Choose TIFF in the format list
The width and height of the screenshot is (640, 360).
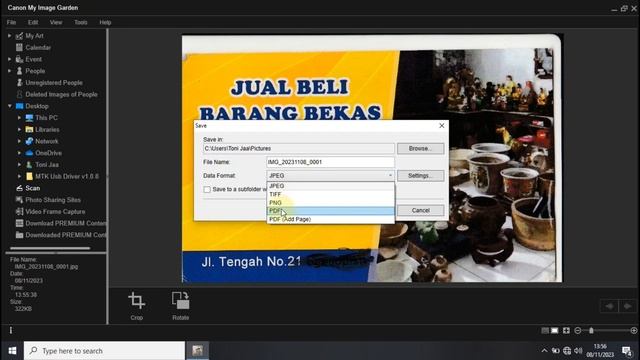point(330,194)
